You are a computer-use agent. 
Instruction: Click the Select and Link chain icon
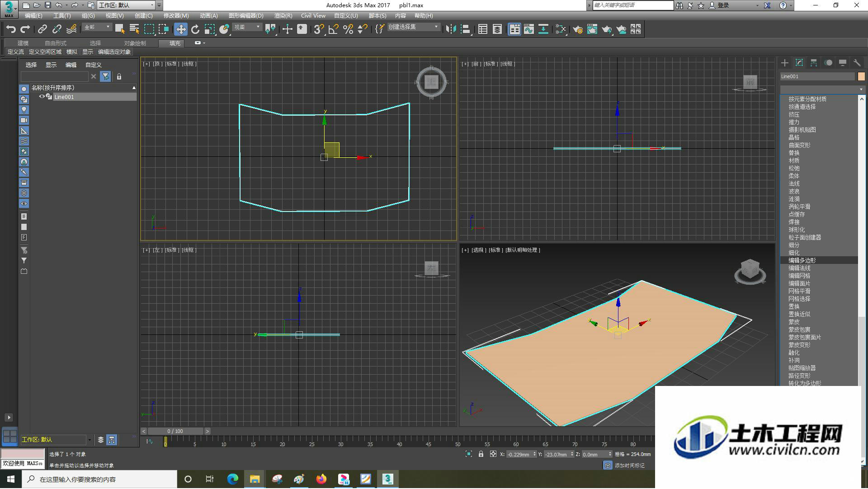click(x=42, y=29)
